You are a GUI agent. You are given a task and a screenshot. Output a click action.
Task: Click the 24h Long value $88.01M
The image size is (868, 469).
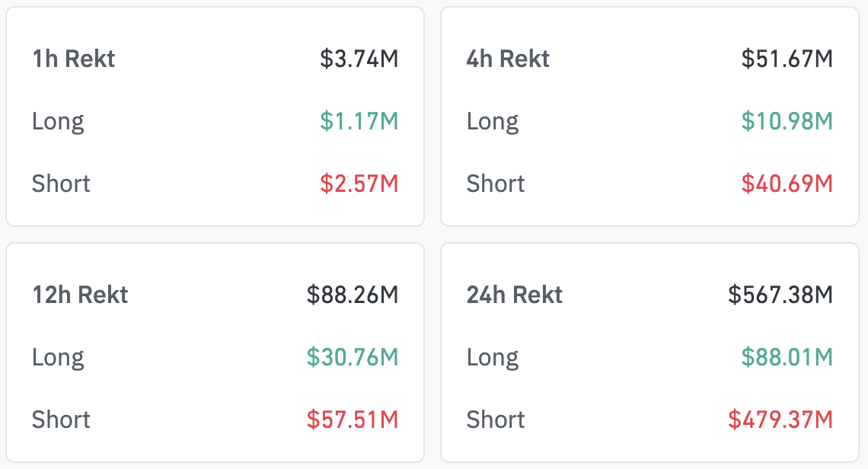(787, 357)
